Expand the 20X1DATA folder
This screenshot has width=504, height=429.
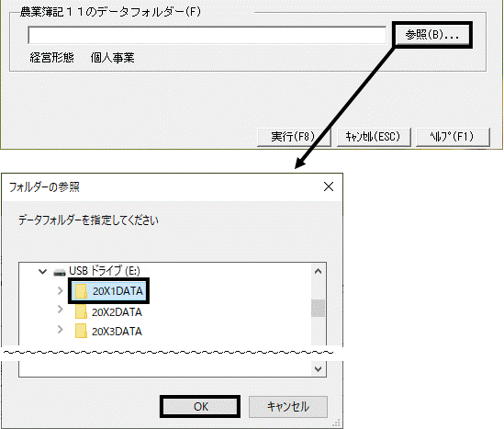[x=60, y=290]
